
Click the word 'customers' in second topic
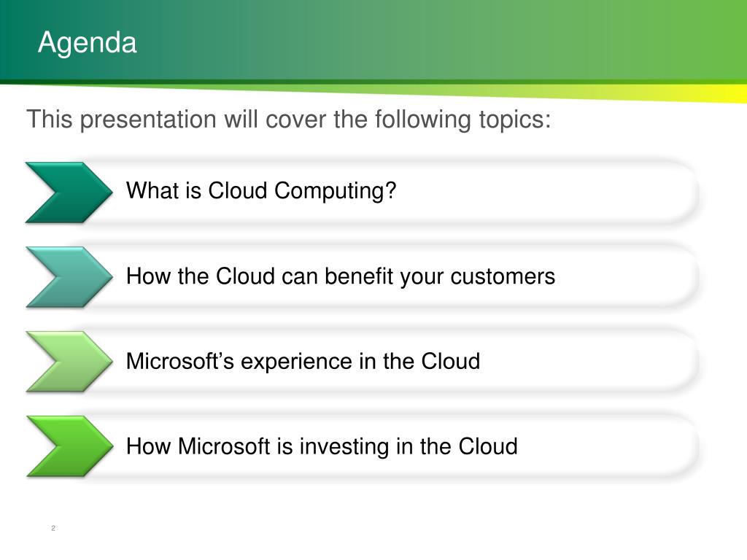click(503, 276)
